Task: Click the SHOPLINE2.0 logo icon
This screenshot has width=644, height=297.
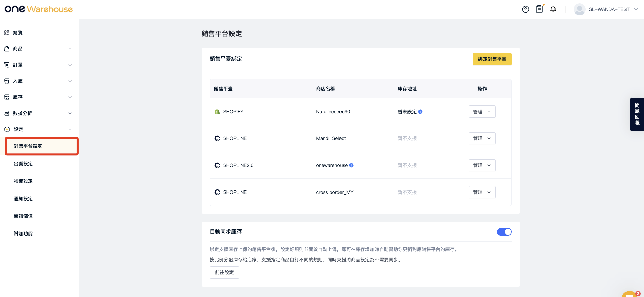Action: coord(217,165)
